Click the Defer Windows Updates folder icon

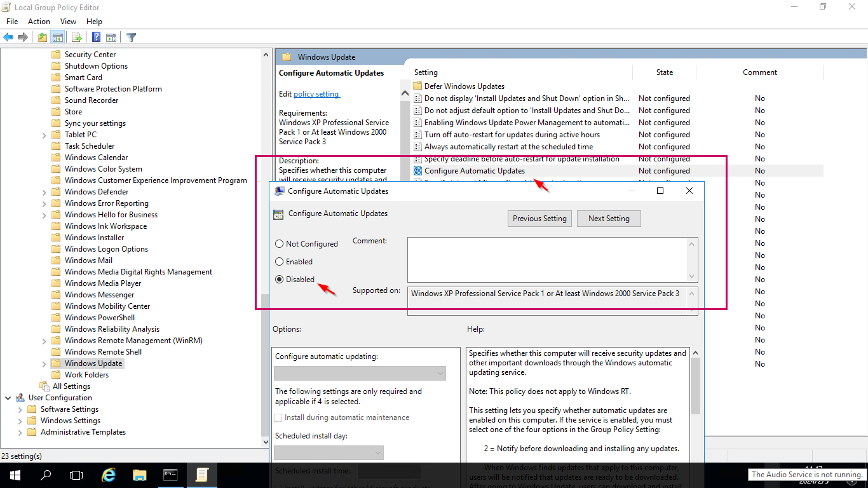click(417, 86)
